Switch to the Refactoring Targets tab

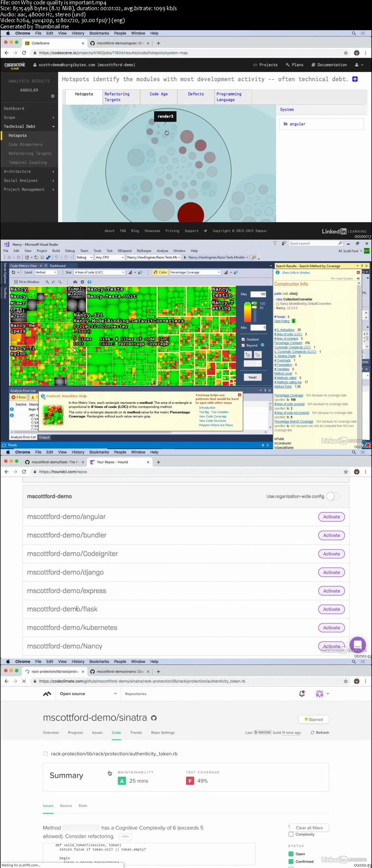[x=121, y=97]
